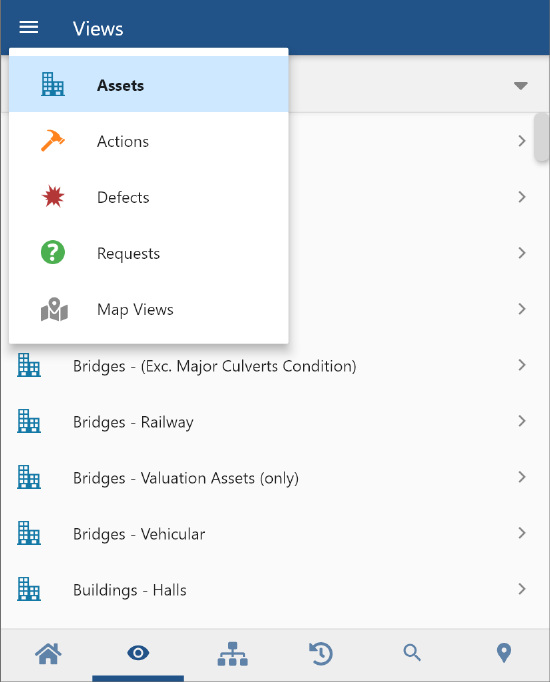Go to Home via house icon
The width and height of the screenshot is (550, 682).
coord(48,653)
